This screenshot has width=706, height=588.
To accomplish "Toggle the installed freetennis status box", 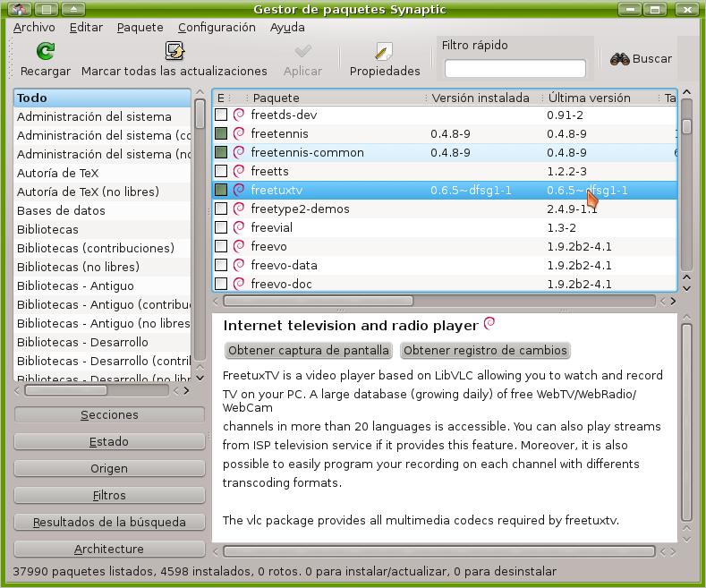I will click(x=221, y=133).
